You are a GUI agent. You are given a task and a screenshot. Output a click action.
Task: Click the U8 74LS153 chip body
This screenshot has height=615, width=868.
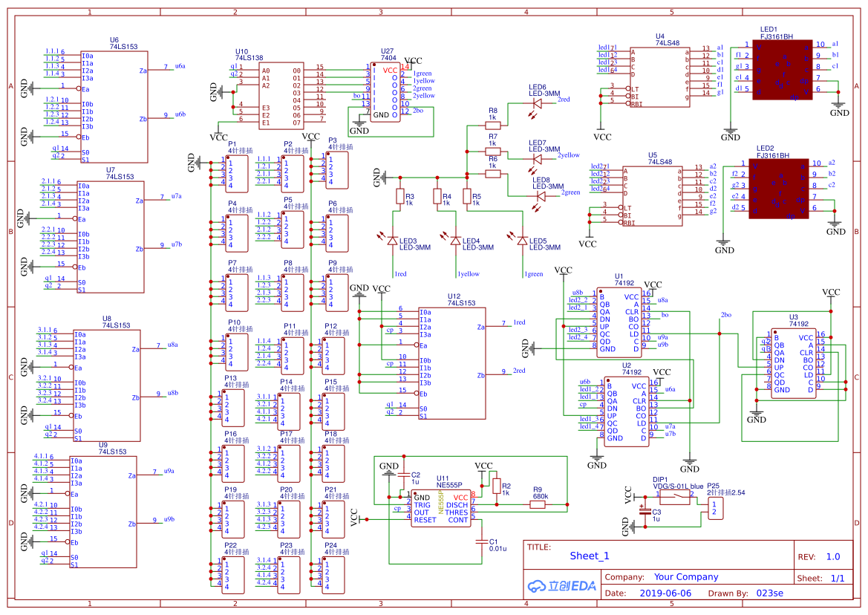[x=107, y=385]
